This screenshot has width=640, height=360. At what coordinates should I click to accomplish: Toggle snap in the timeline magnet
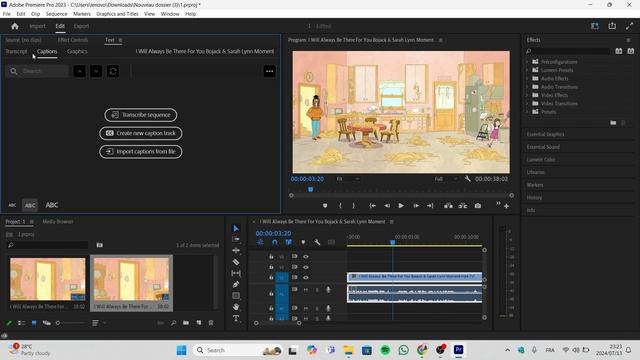[275, 242]
